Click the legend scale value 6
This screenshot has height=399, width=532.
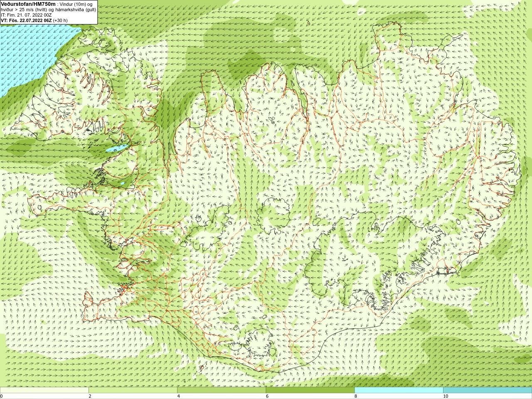pyautogui.click(x=267, y=396)
